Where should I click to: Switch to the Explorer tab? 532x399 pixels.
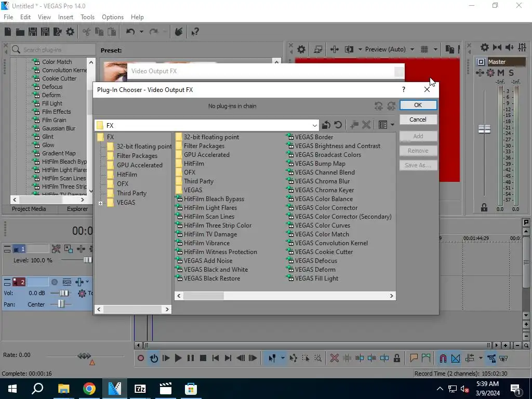(x=77, y=209)
